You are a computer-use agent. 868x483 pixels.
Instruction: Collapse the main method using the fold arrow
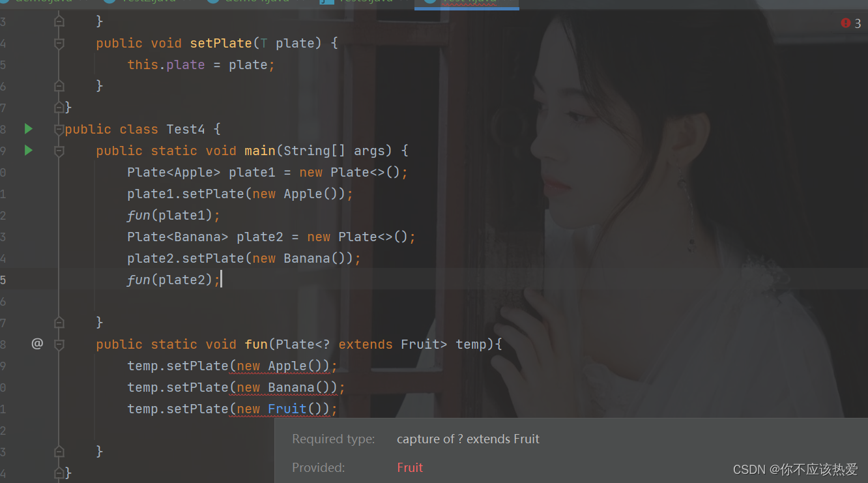click(x=59, y=150)
